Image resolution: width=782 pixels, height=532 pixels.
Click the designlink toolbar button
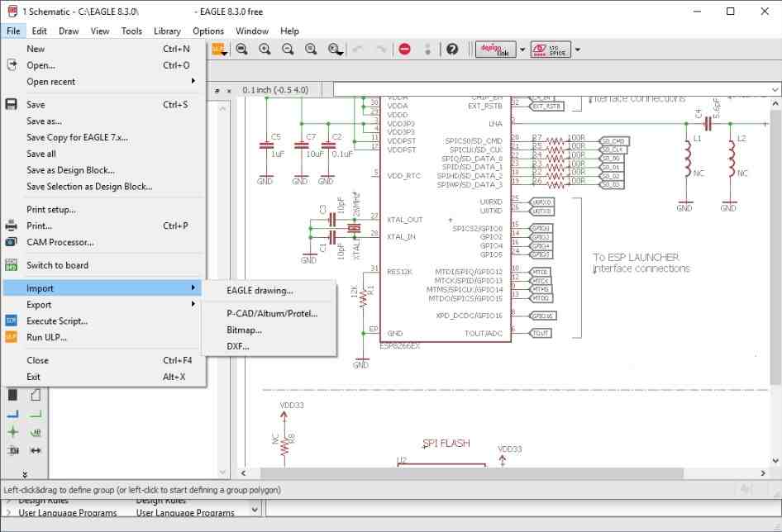495,50
